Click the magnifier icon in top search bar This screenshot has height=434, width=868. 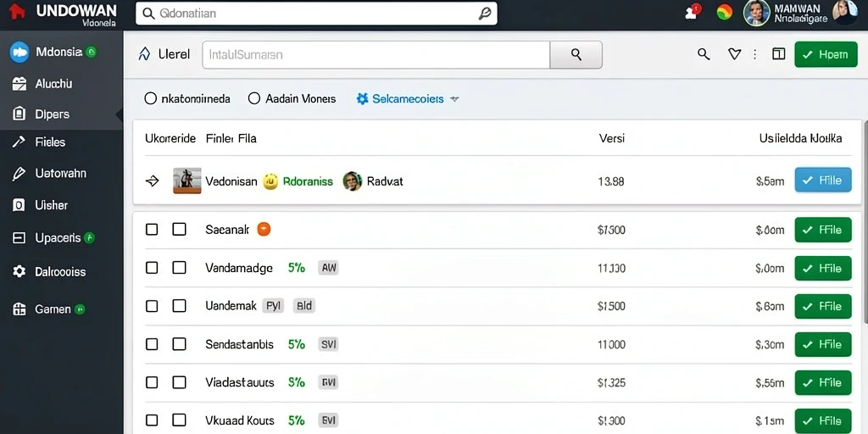click(x=148, y=14)
